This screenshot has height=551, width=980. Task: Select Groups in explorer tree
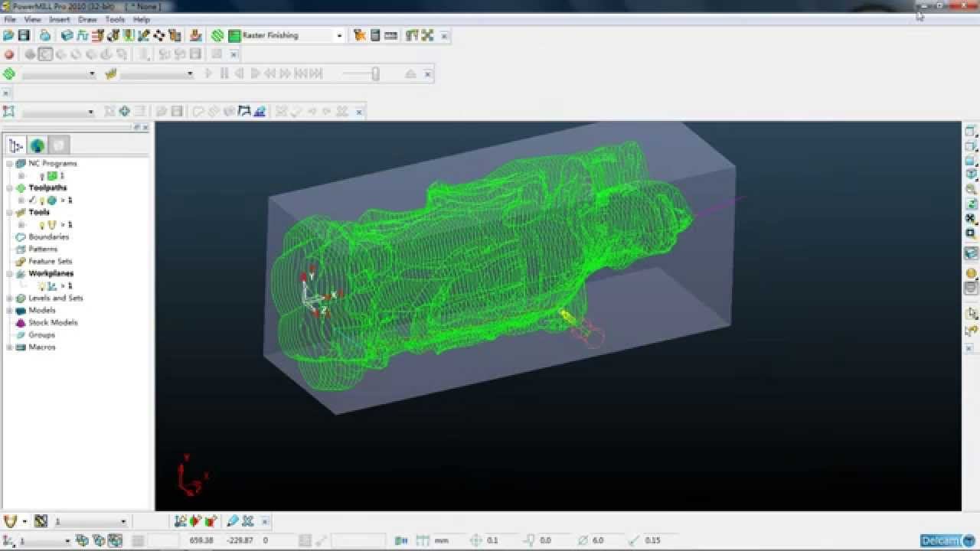click(x=41, y=335)
